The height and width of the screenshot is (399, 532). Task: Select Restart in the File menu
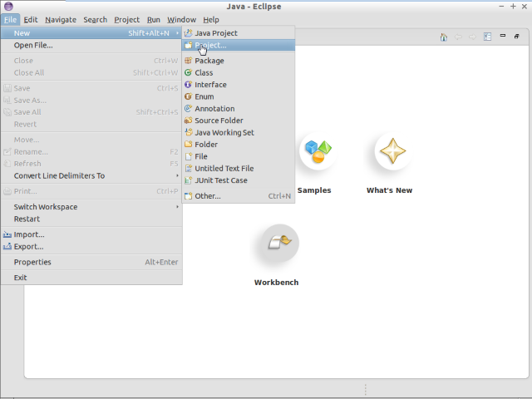91,219
